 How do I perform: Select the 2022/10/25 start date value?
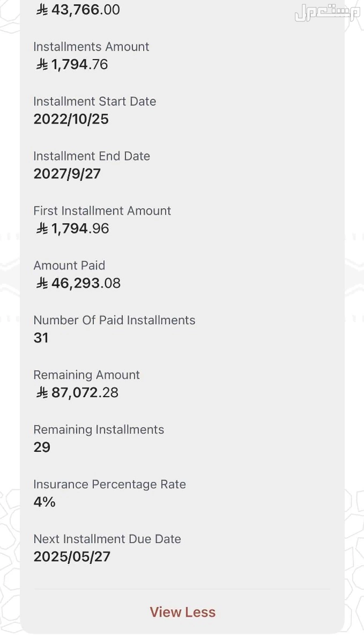(x=71, y=119)
